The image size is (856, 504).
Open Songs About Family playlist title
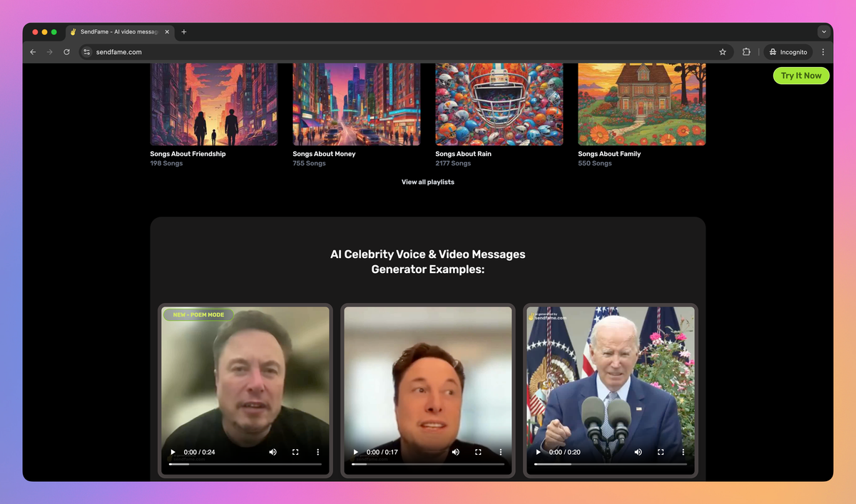(609, 154)
